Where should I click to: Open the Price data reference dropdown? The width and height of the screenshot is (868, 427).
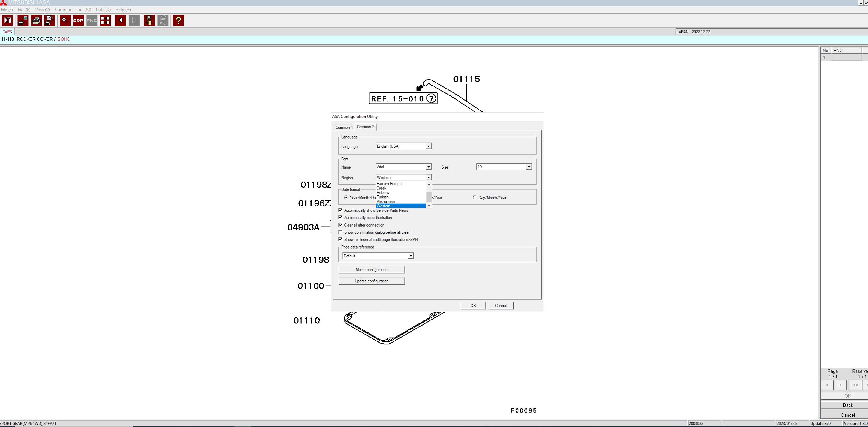click(378, 256)
